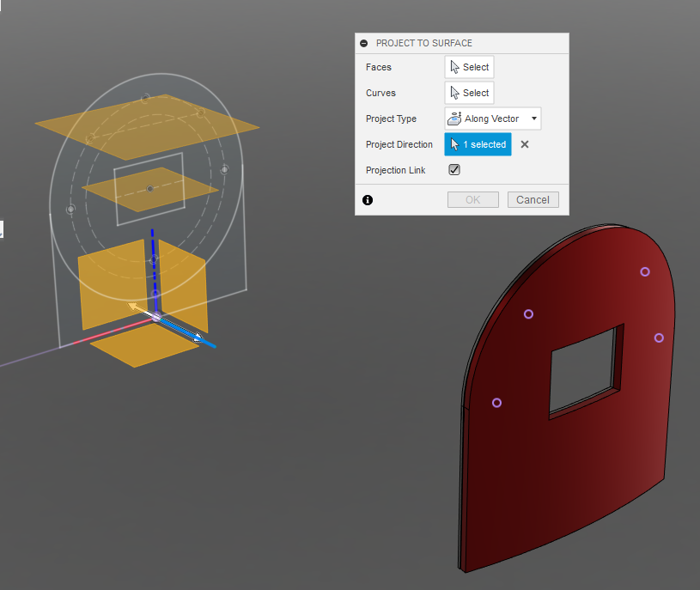Image resolution: width=700 pixels, height=590 pixels.
Task: Click the Along Vector project type icon
Action: tap(453, 119)
